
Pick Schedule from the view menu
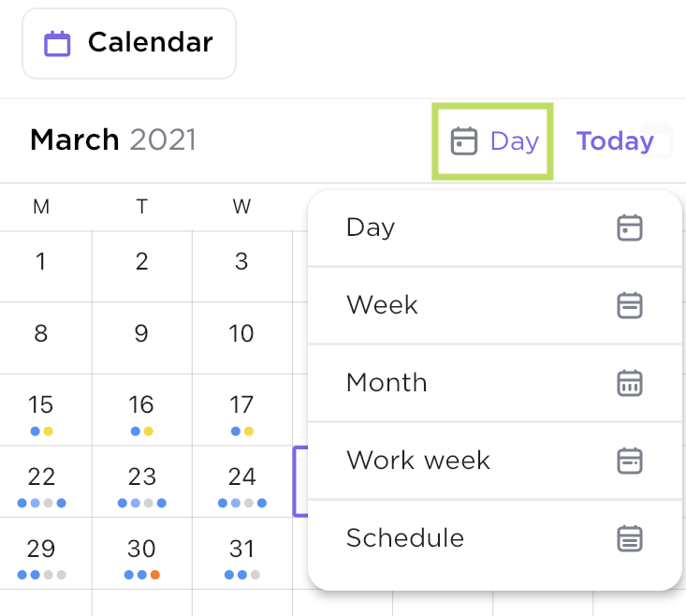click(x=405, y=538)
